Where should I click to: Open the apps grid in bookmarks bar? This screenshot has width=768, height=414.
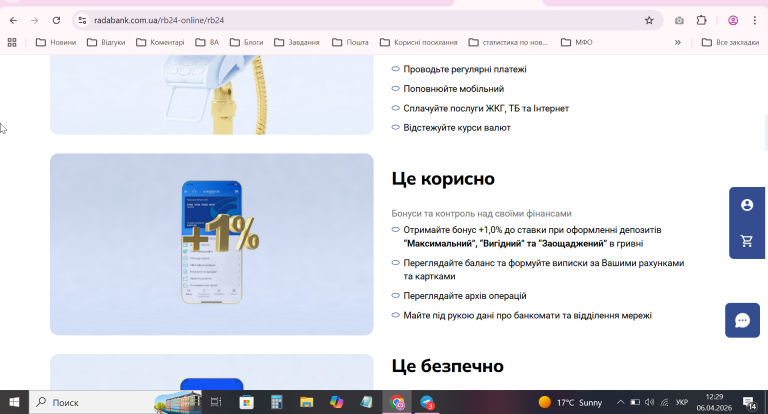pos(12,43)
